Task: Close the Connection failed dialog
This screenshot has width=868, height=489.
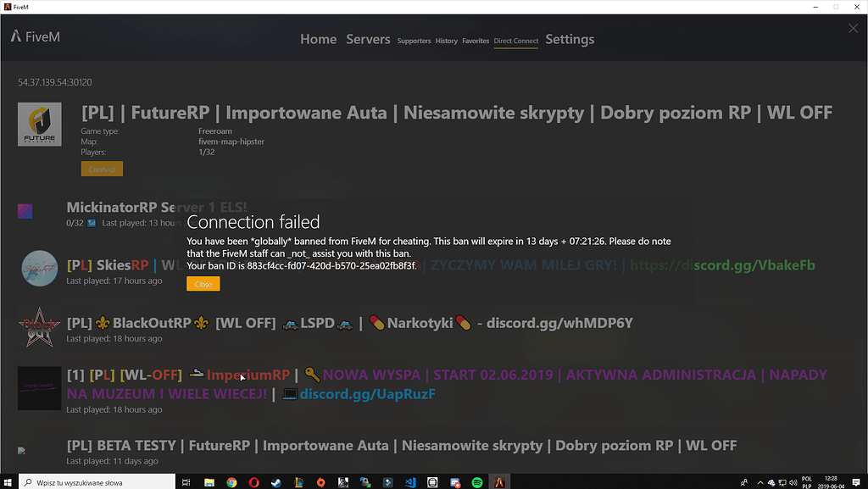Action: pyautogui.click(x=203, y=283)
